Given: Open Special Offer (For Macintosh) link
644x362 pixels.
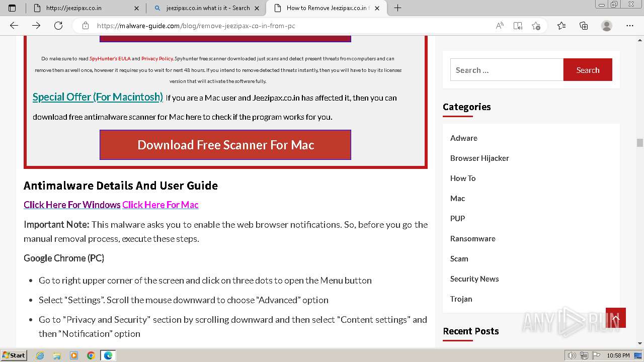Looking at the screenshot, I should pos(98,97).
